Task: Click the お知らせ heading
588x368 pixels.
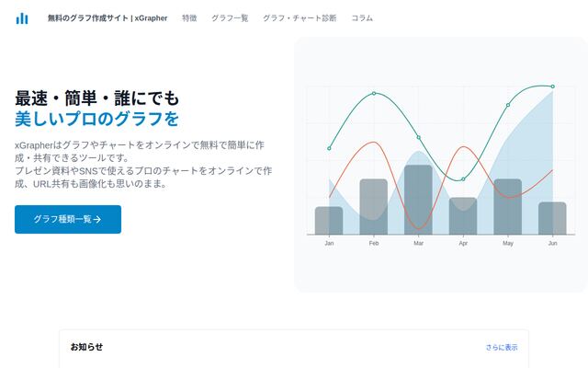Action: click(86, 347)
